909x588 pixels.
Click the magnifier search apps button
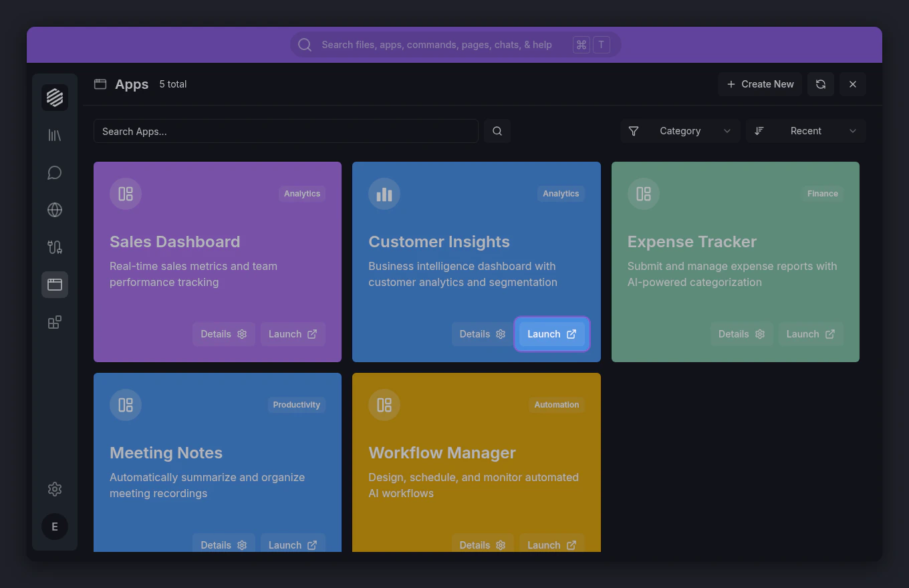click(x=497, y=131)
